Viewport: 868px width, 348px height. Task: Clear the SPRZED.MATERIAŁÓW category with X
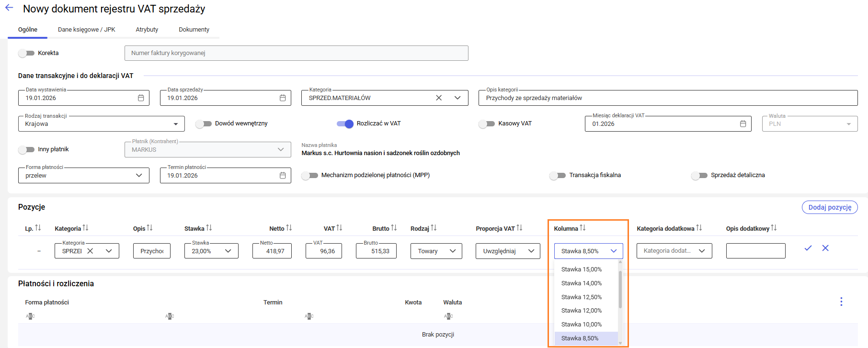click(x=438, y=98)
